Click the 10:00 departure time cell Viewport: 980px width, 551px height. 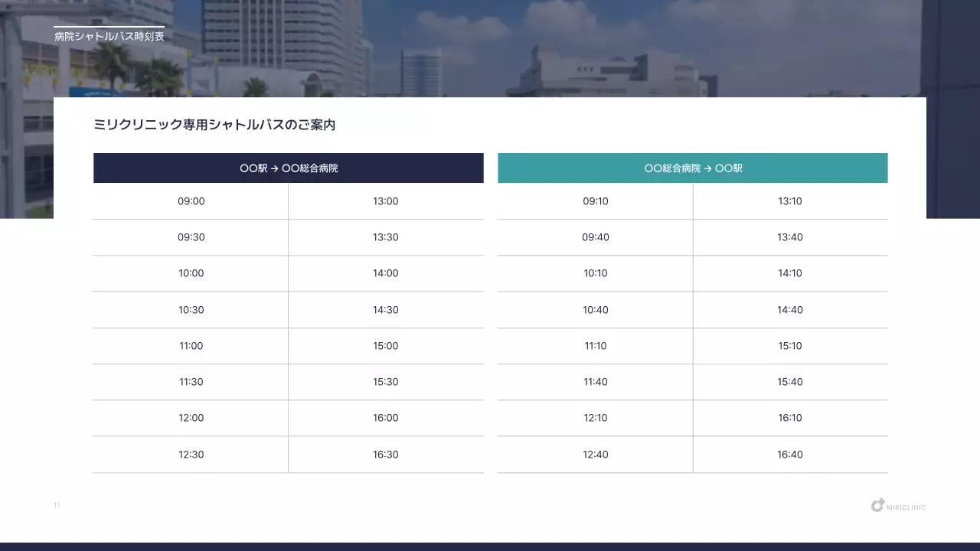point(191,273)
